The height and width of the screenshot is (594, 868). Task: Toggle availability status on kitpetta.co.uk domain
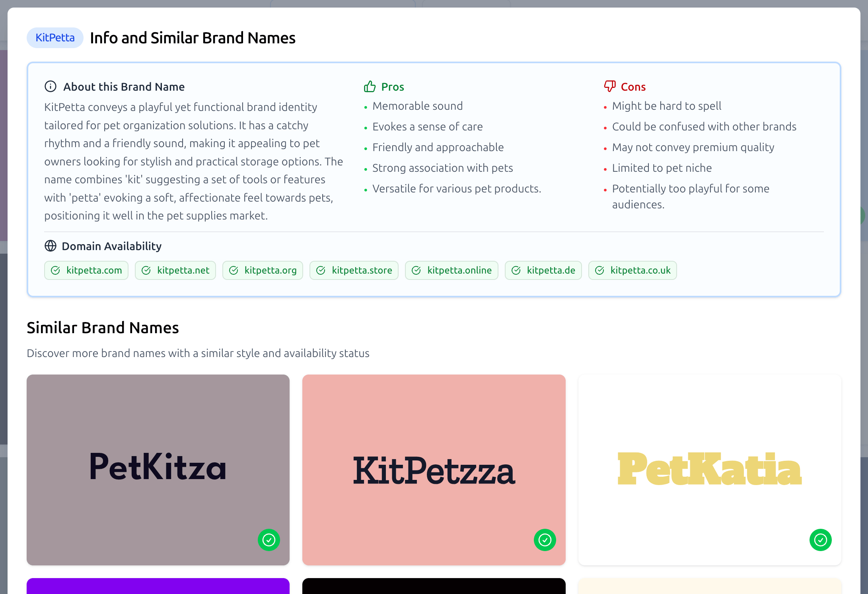pyautogui.click(x=633, y=270)
